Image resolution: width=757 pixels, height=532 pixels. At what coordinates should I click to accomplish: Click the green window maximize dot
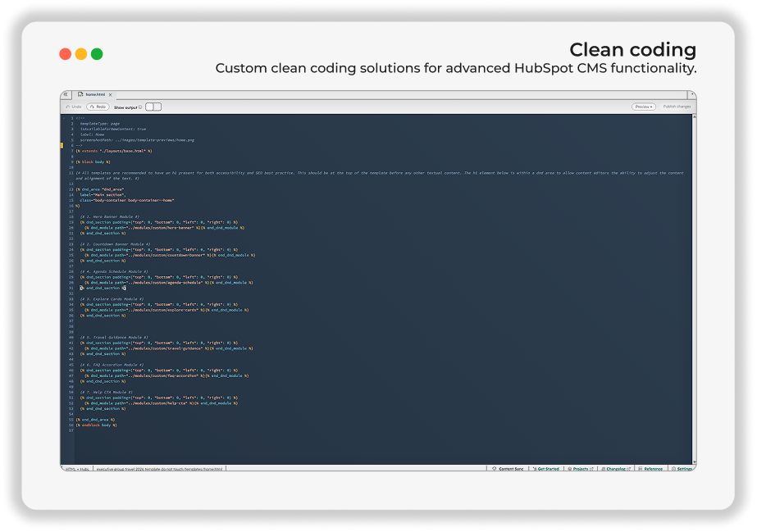97,54
